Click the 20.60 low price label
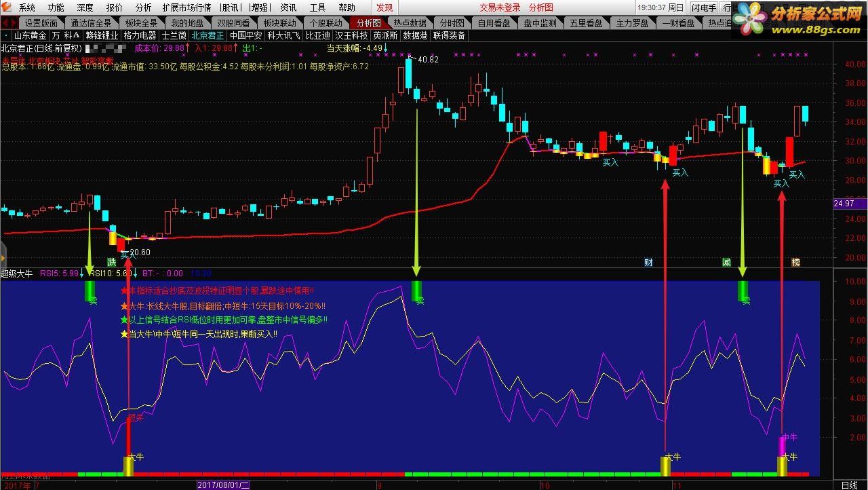This screenshot has height=490, width=868. (140, 252)
